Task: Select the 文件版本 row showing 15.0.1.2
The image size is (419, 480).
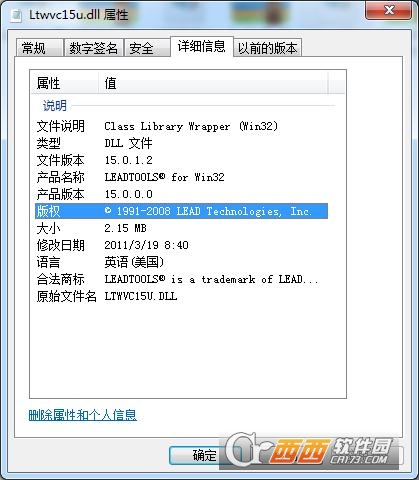Action: (x=181, y=160)
